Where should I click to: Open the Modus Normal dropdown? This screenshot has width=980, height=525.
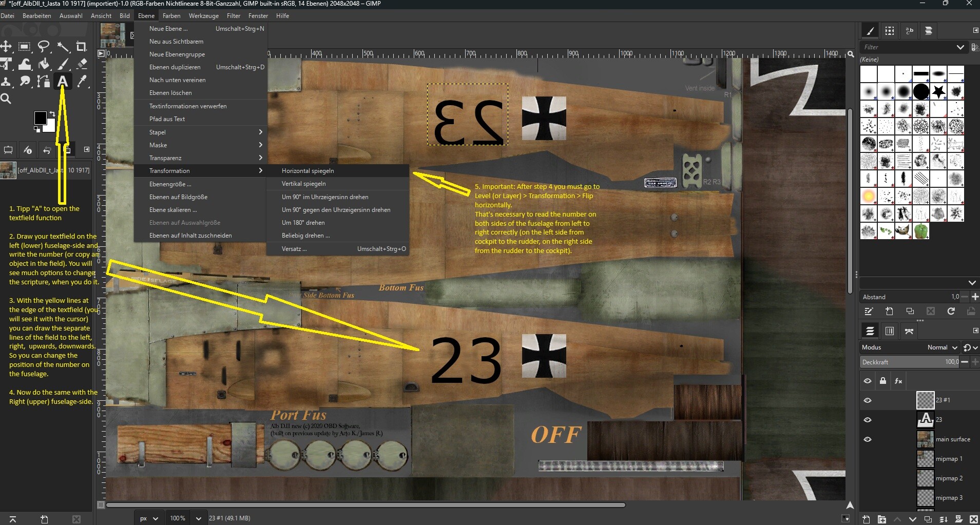point(943,347)
